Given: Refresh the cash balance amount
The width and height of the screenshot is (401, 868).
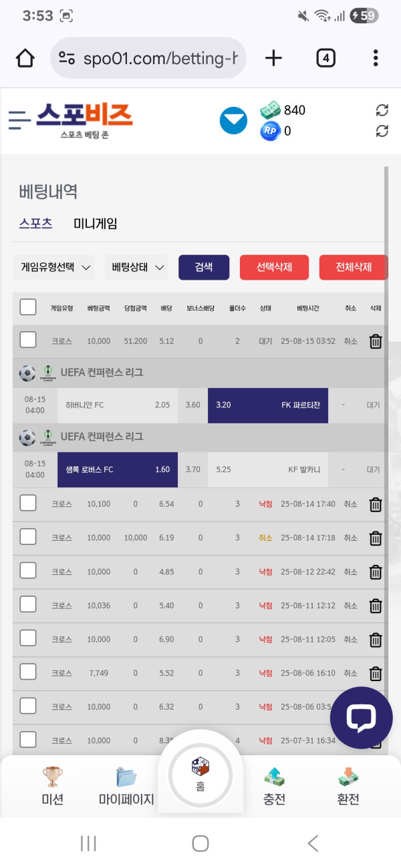Looking at the screenshot, I should pos(382,110).
